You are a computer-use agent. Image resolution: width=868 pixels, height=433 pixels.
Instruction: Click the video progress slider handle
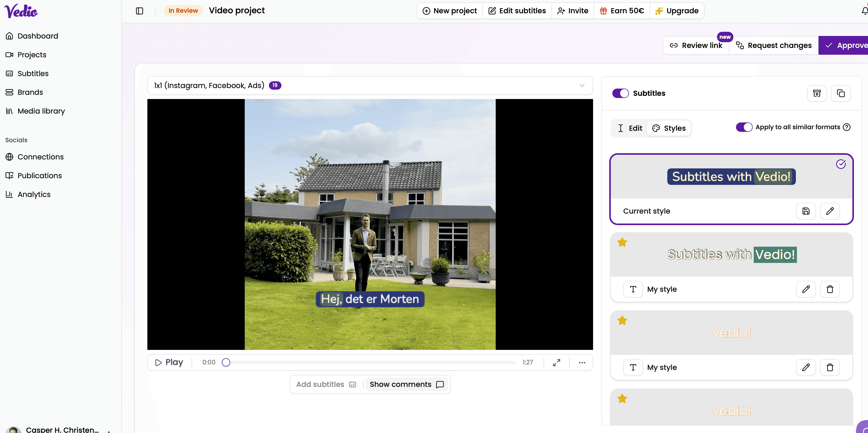click(x=226, y=362)
